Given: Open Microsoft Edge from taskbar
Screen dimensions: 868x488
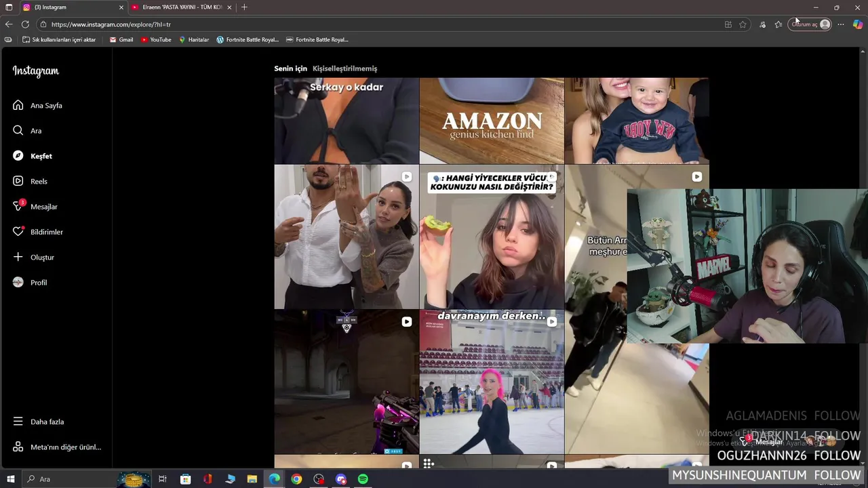Looking at the screenshot, I should tap(274, 479).
